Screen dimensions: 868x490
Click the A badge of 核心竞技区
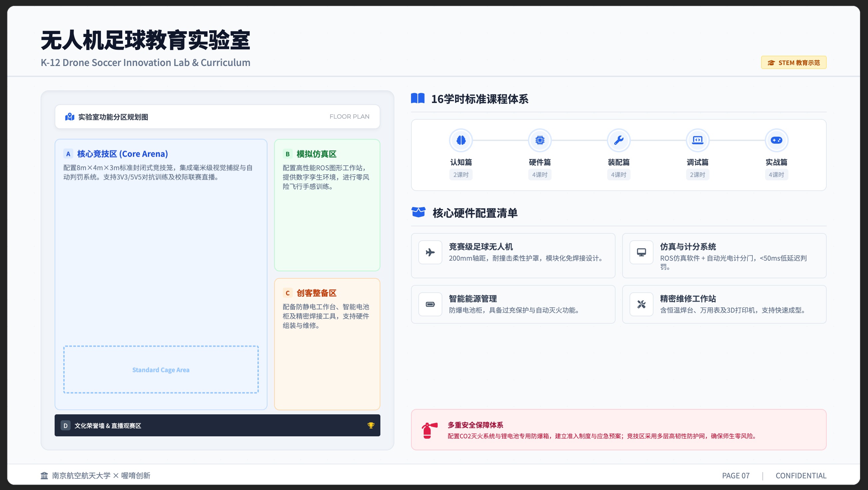pyautogui.click(x=68, y=154)
